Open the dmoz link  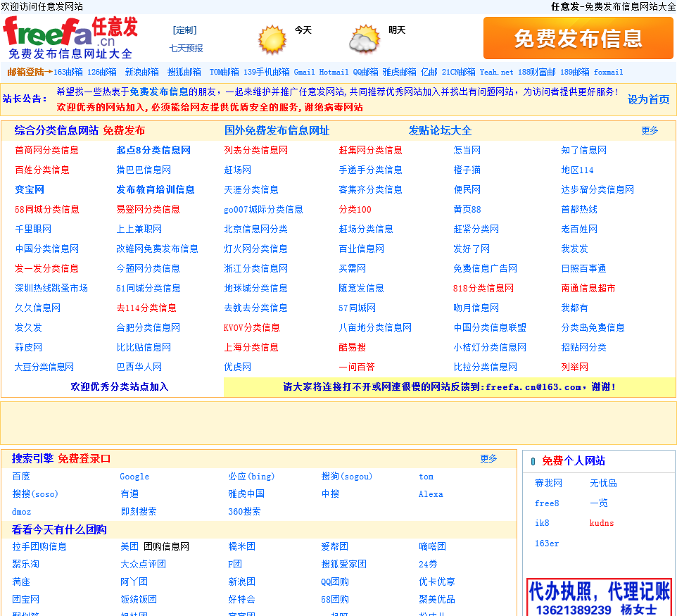(x=22, y=512)
